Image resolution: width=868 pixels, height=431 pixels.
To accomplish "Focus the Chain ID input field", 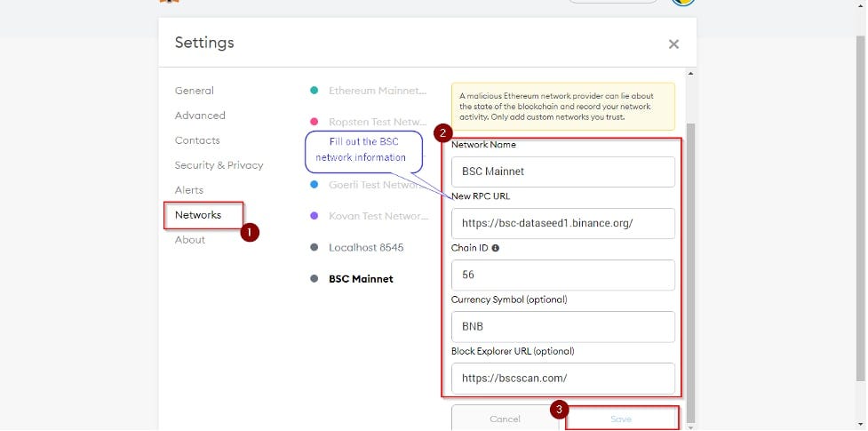I will pos(563,275).
